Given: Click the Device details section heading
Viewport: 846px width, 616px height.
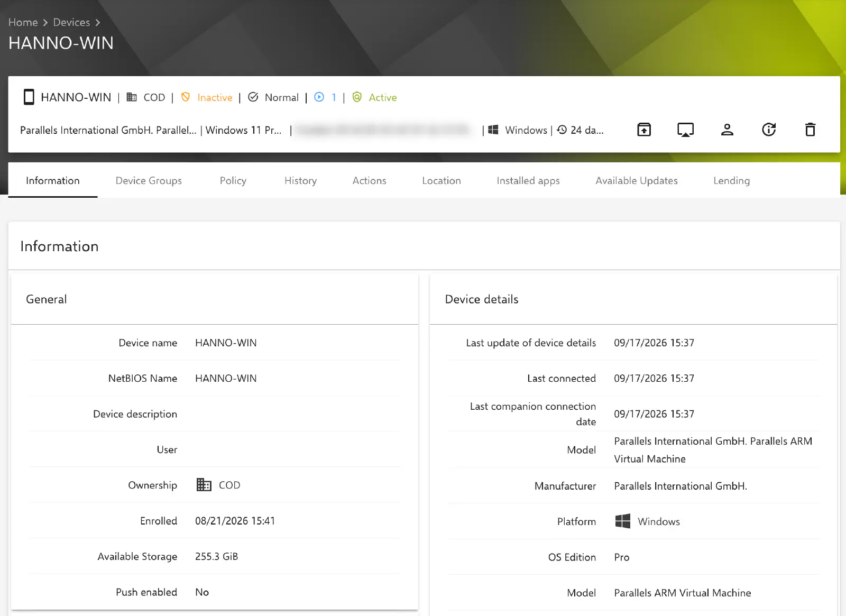Looking at the screenshot, I should 482,299.
